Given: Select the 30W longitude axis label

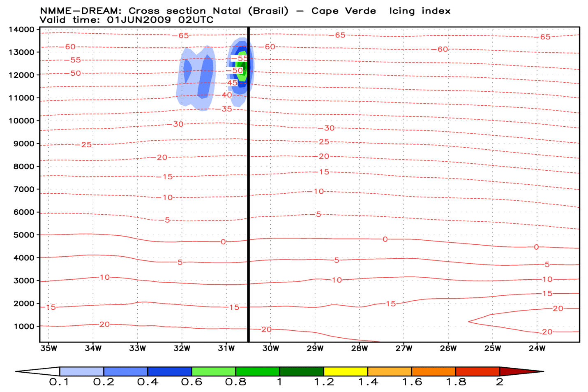Looking at the screenshot, I should pyautogui.click(x=270, y=348).
